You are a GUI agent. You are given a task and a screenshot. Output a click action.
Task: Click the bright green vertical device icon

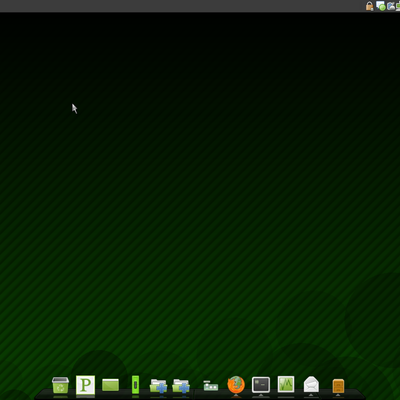coord(135,385)
